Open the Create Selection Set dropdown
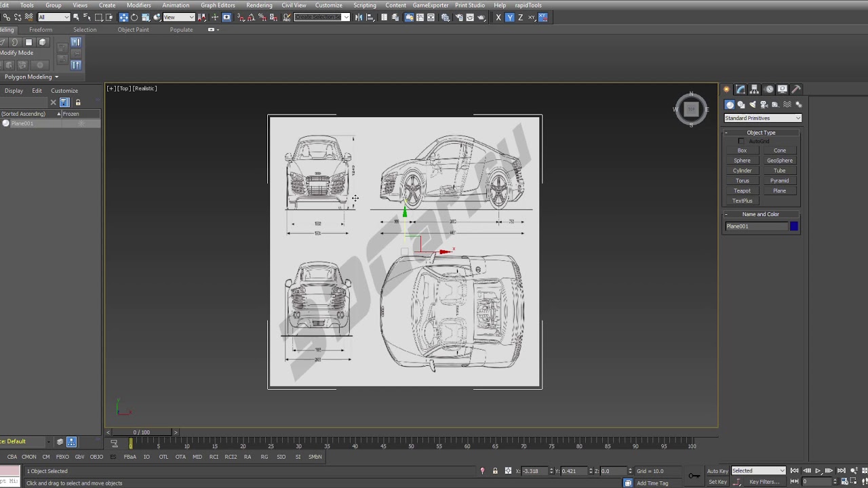The height and width of the screenshot is (488, 868). click(322, 17)
